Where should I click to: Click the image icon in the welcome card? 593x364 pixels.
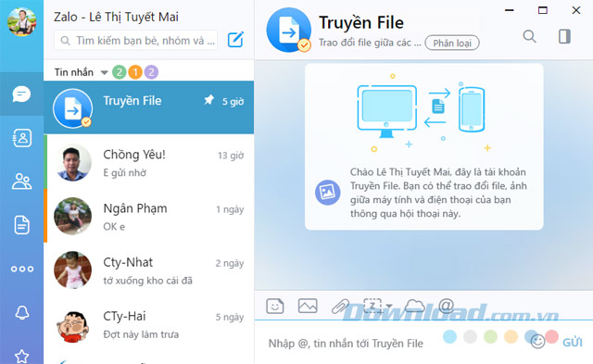click(327, 193)
